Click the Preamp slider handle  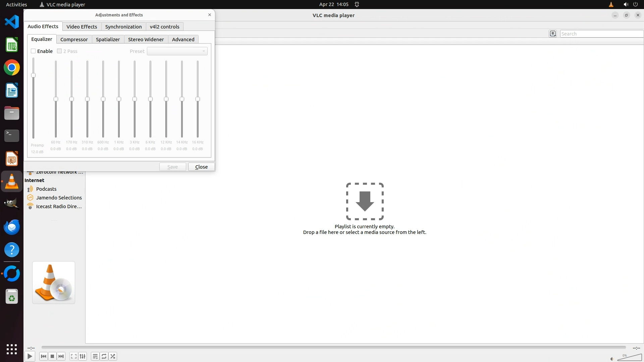[x=33, y=75]
